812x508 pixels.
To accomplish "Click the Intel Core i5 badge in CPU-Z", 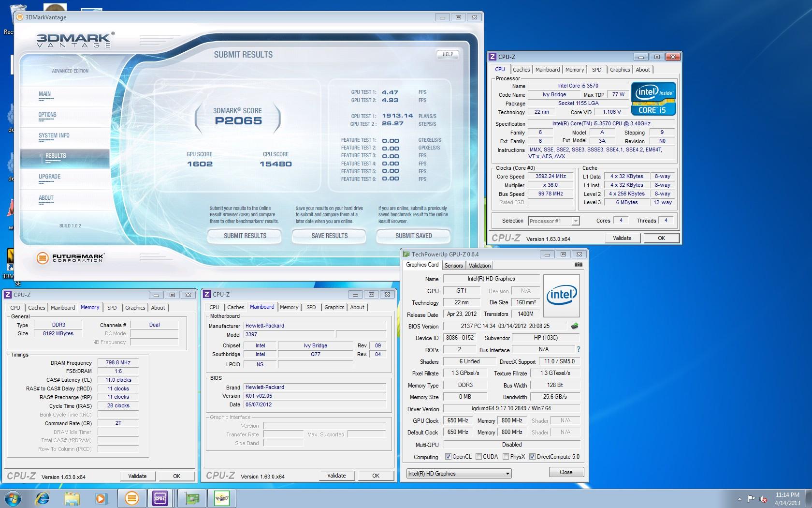I will [653, 99].
